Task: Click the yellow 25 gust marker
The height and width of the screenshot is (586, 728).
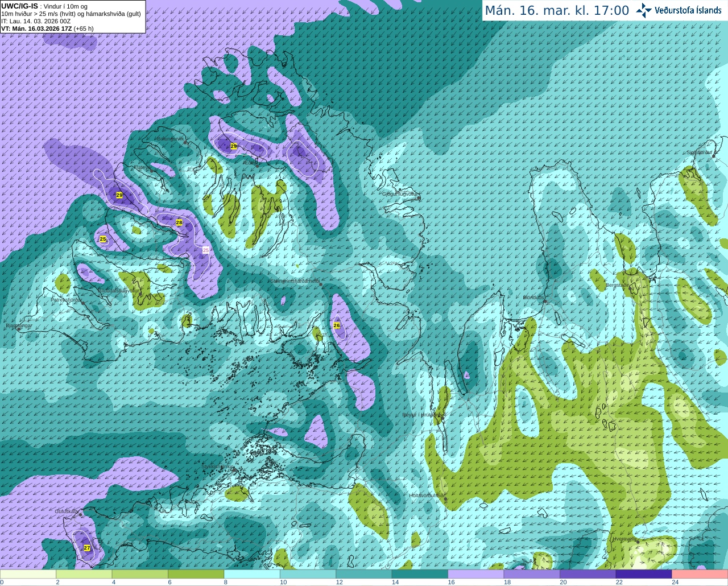Action: coord(103,239)
